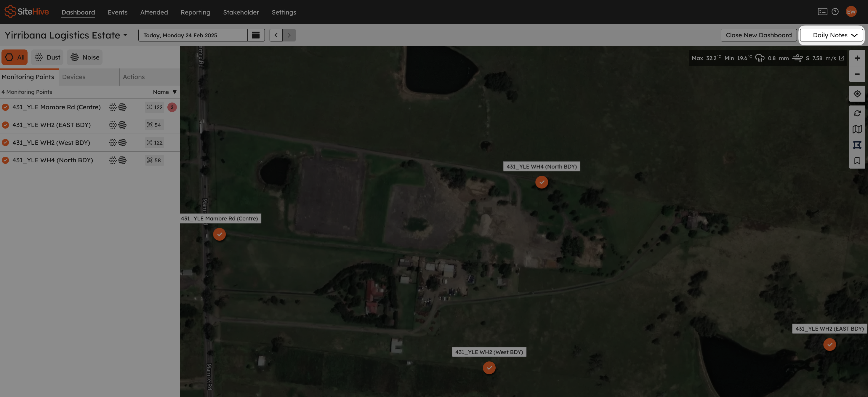
Task: Click the Max 32.2°C temperature reading
Action: pyautogui.click(x=706, y=58)
